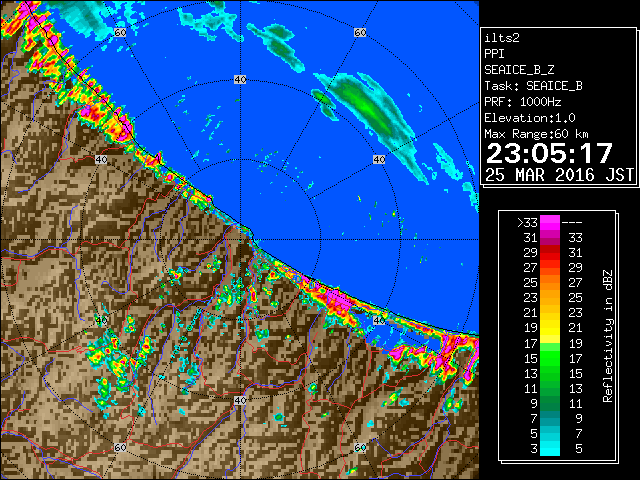Image resolution: width=640 pixels, height=480 pixels.
Task: Select the 60 km label in northwest quadrant
Action: (x=120, y=32)
